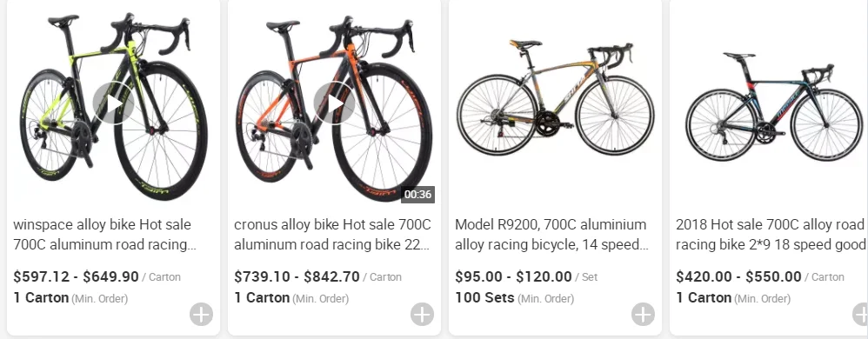This screenshot has height=339, width=868.
Task: Add the cronus alloy bike to compare
Action: click(x=422, y=315)
